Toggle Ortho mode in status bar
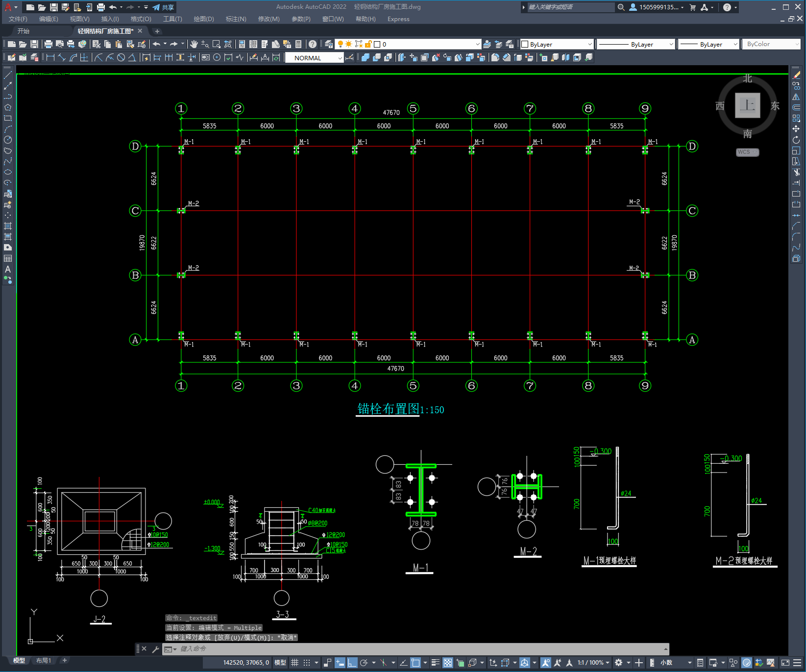This screenshot has height=672, width=806. coord(352,663)
